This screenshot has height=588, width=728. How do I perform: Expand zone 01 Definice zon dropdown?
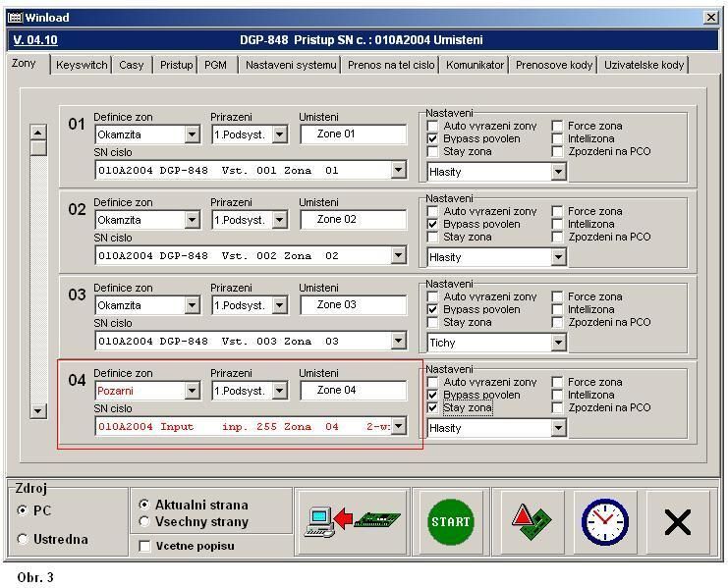192,134
